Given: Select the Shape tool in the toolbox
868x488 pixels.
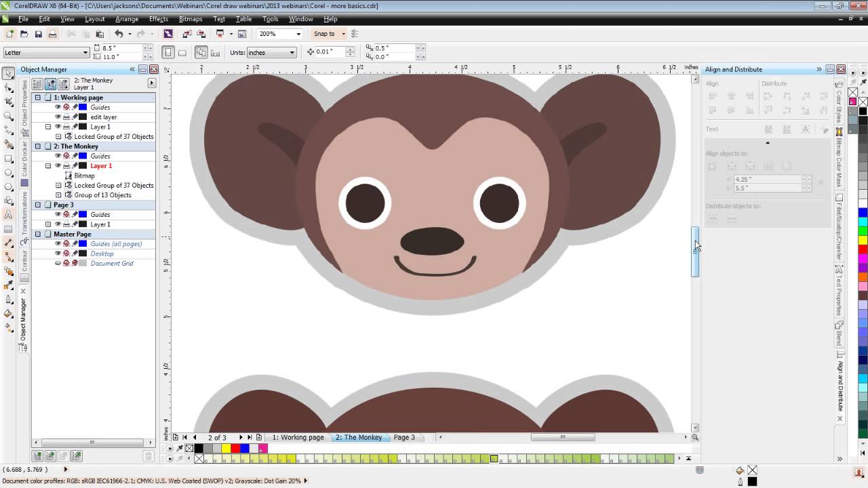Looking at the screenshot, I should pyautogui.click(x=9, y=88).
